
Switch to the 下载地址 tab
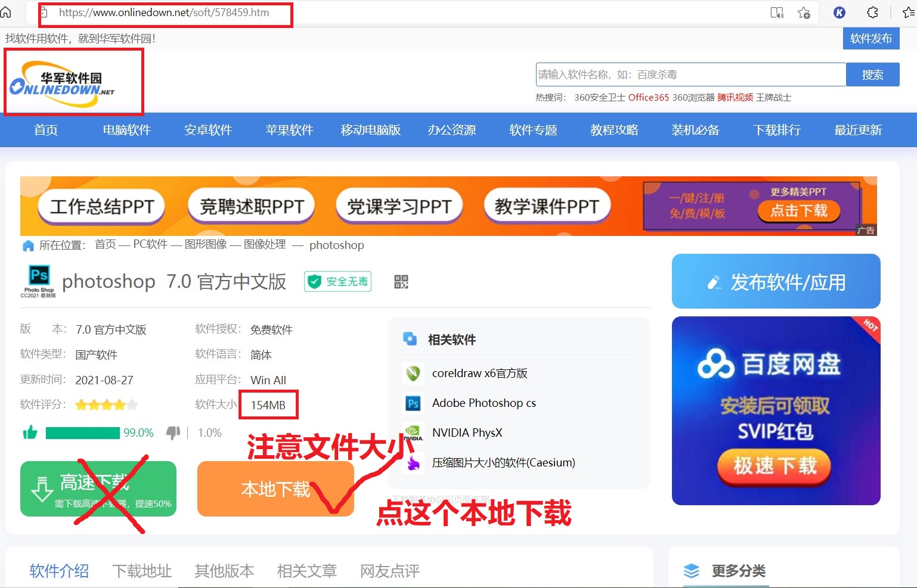click(142, 571)
